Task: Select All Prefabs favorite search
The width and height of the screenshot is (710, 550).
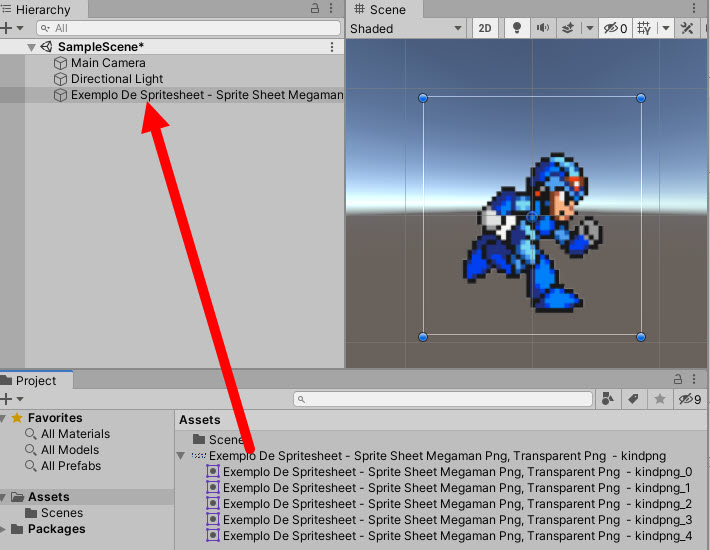Action: coord(71,466)
